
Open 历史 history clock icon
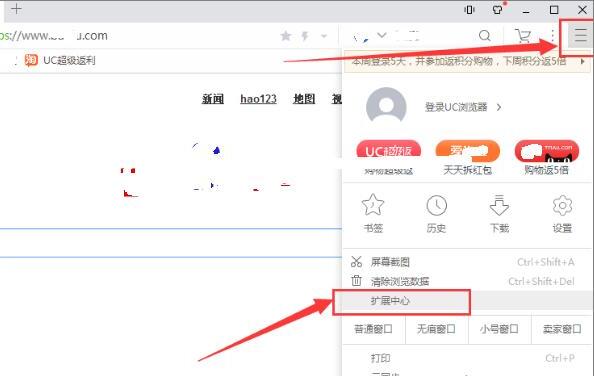[436, 206]
